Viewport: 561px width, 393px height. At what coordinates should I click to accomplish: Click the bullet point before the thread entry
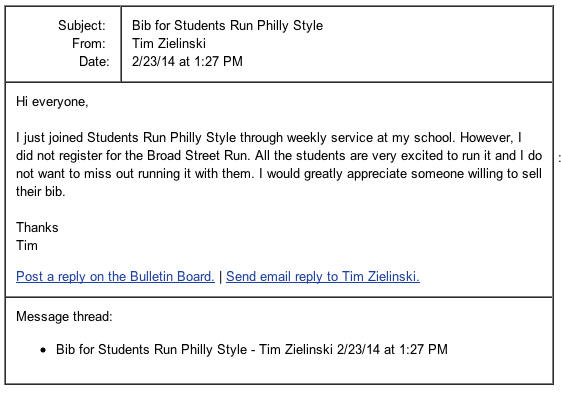43,350
